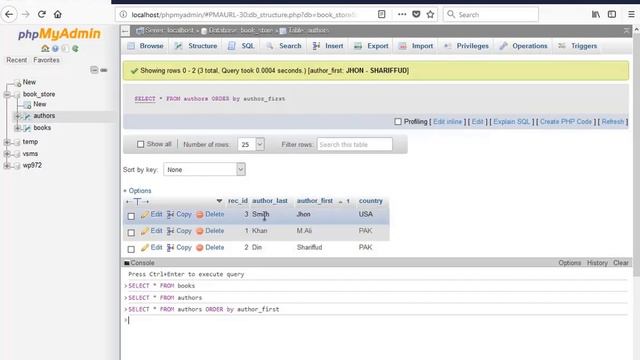The height and width of the screenshot is (360, 640).
Task: Click the pencil Edit icon for Smith row
Action: 144,214
